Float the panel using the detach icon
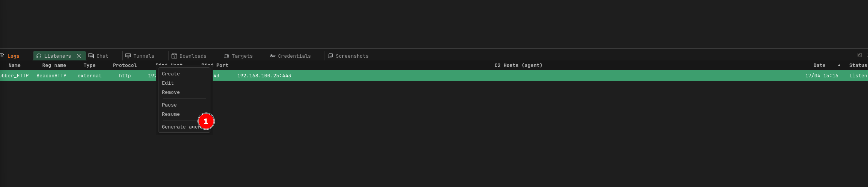868x187 pixels. coord(860,55)
